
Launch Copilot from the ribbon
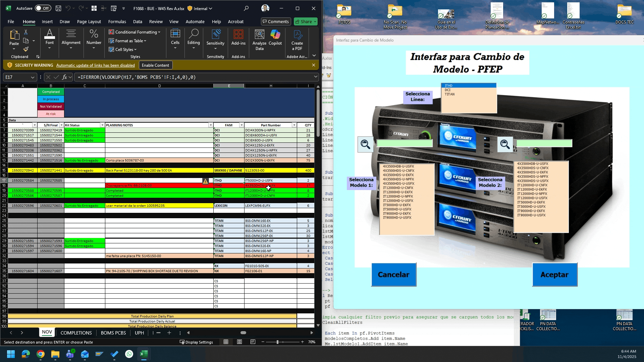276,40
